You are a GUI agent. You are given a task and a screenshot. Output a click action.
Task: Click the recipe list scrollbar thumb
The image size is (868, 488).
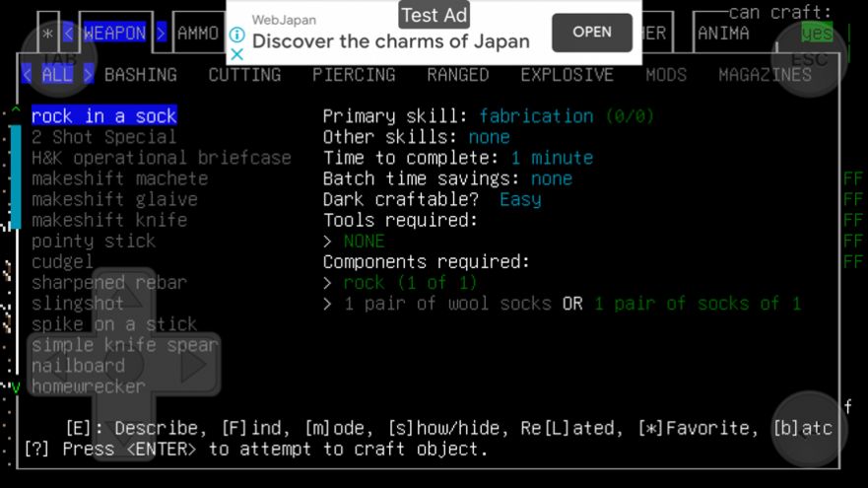(x=16, y=176)
